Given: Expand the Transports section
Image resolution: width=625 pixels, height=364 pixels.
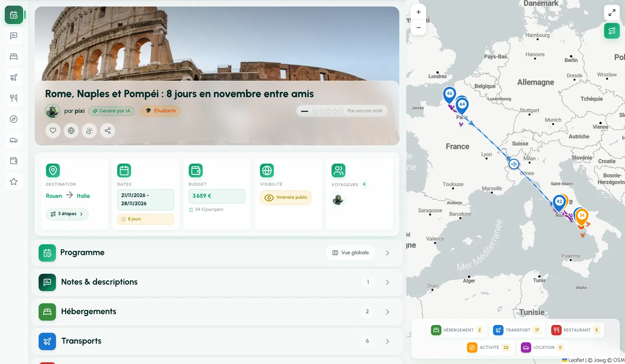Looking at the screenshot, I should pyautogui.click(x=217, y=341).
